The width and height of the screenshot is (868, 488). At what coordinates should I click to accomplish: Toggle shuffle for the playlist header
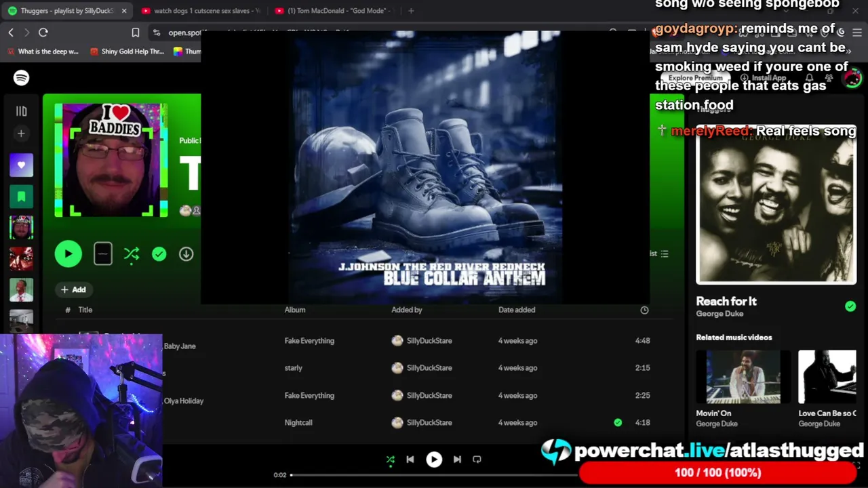(132, 254)
